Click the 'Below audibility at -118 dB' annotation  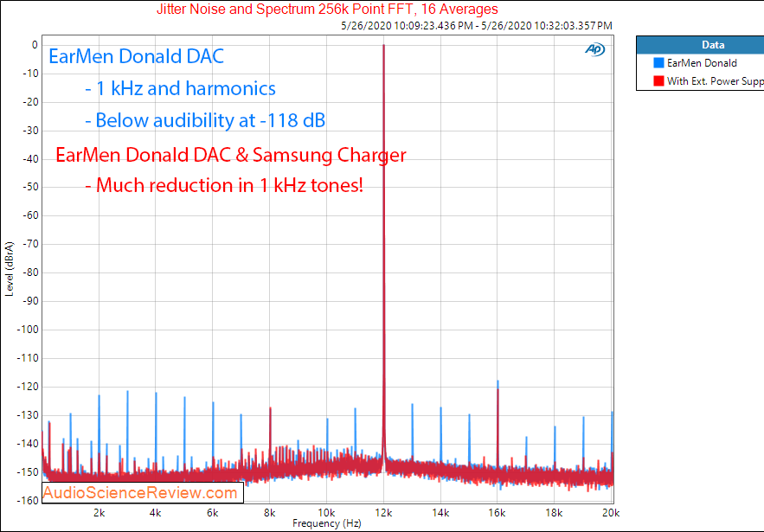coord(205,120)
